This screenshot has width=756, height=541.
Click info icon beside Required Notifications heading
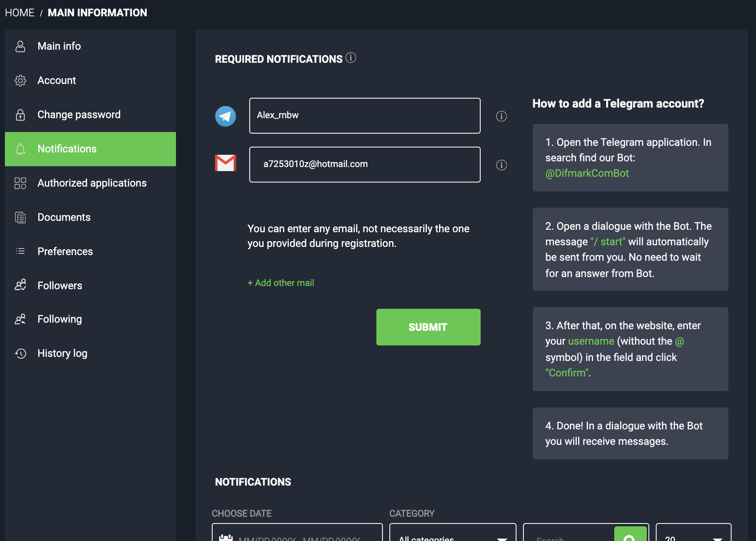click(x=351, y=58)
